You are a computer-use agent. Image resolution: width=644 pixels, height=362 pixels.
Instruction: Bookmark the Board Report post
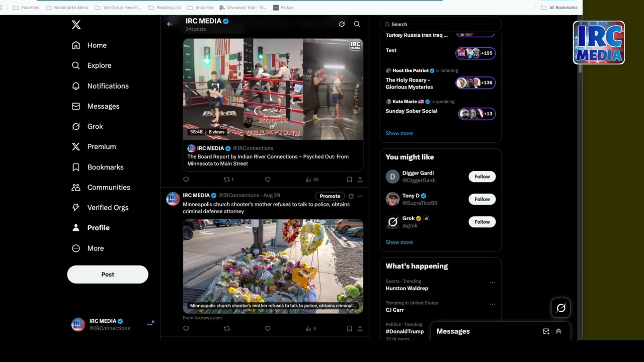(x=349, y=179)
